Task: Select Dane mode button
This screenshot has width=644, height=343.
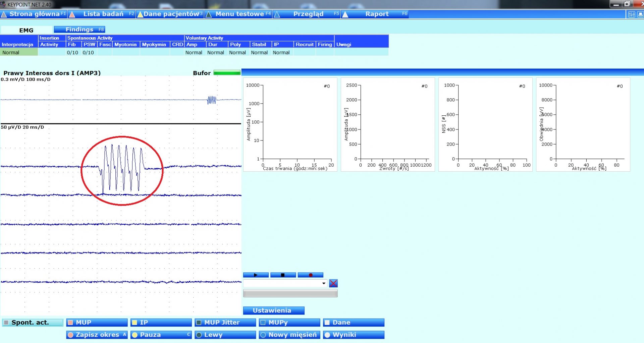Action: (354, 323)
